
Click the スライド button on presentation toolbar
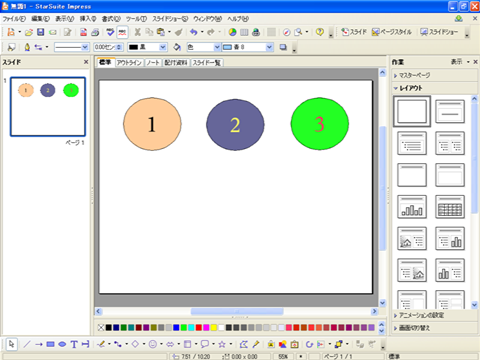click(x=354, y=32)
